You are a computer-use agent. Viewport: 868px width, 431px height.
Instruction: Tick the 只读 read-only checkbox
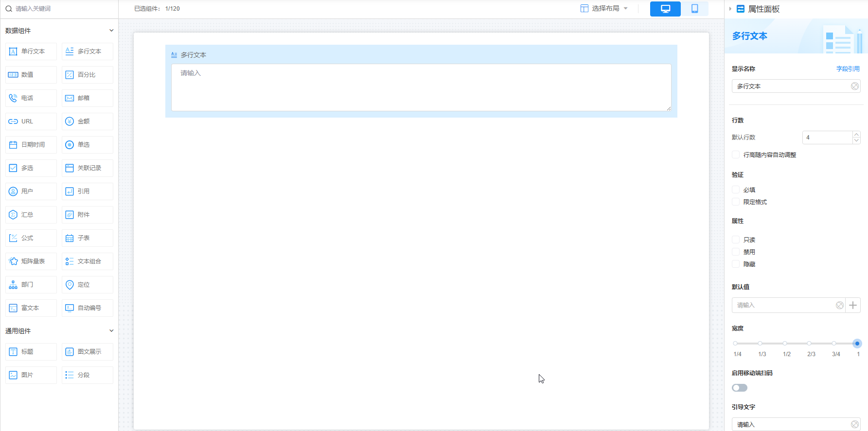pyautogui.click(x=736, y=240)
